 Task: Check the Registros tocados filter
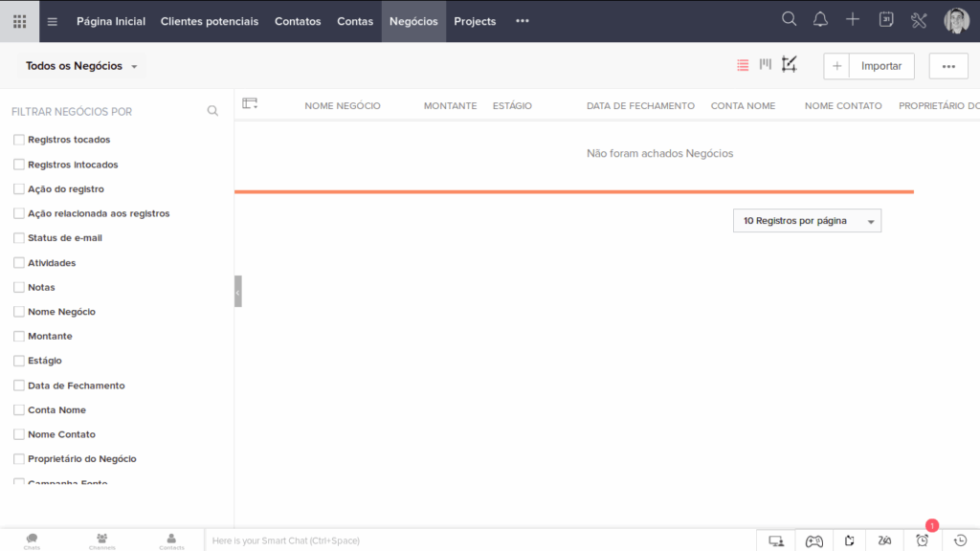click(x=19, y=140)
